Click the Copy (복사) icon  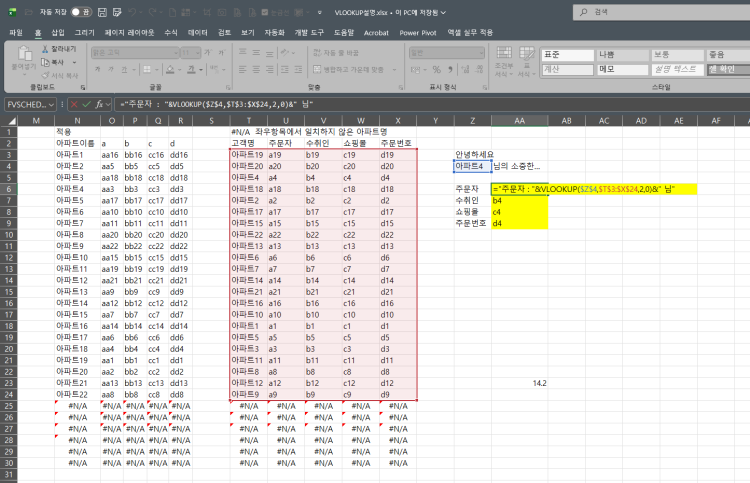44,61
